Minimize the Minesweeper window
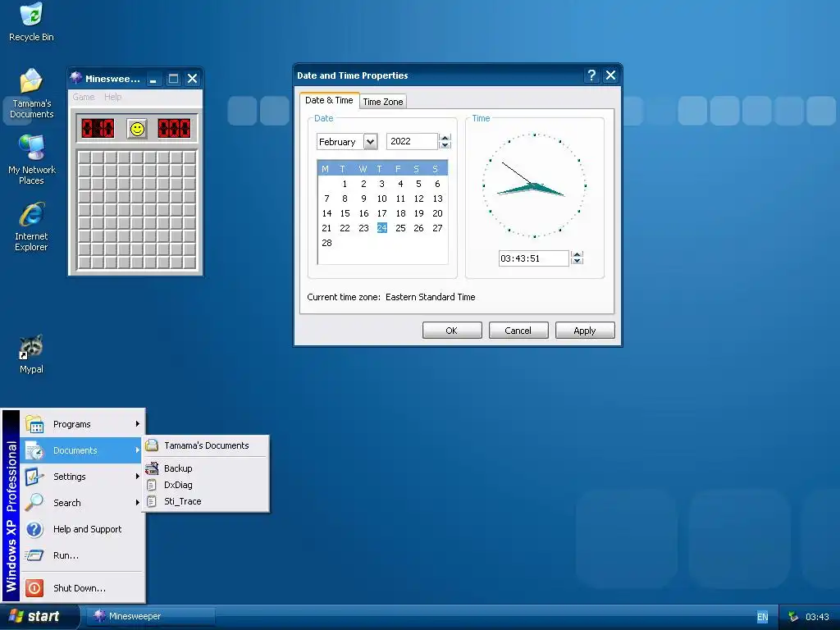Screen dimensions: 840x630 tap(153, 79)
